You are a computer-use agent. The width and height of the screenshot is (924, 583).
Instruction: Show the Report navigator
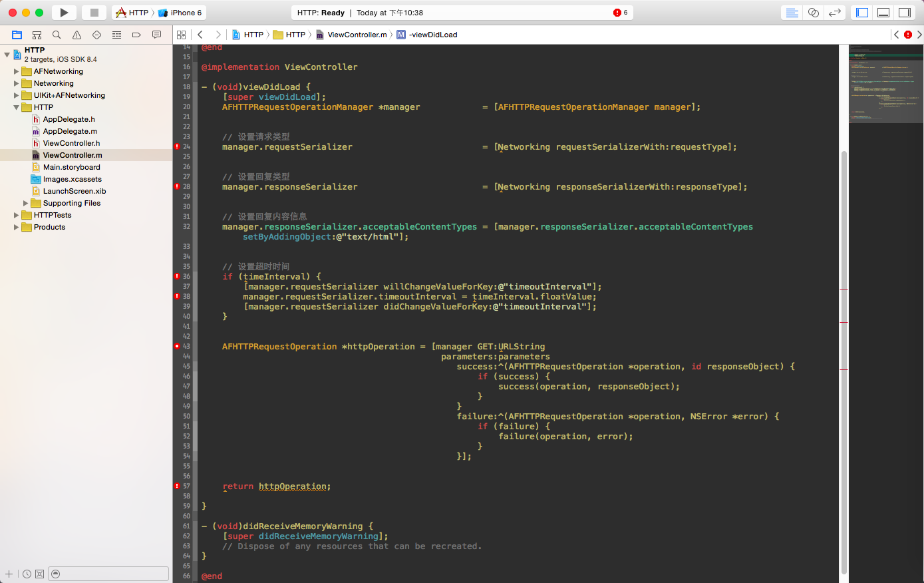(156, 35)
